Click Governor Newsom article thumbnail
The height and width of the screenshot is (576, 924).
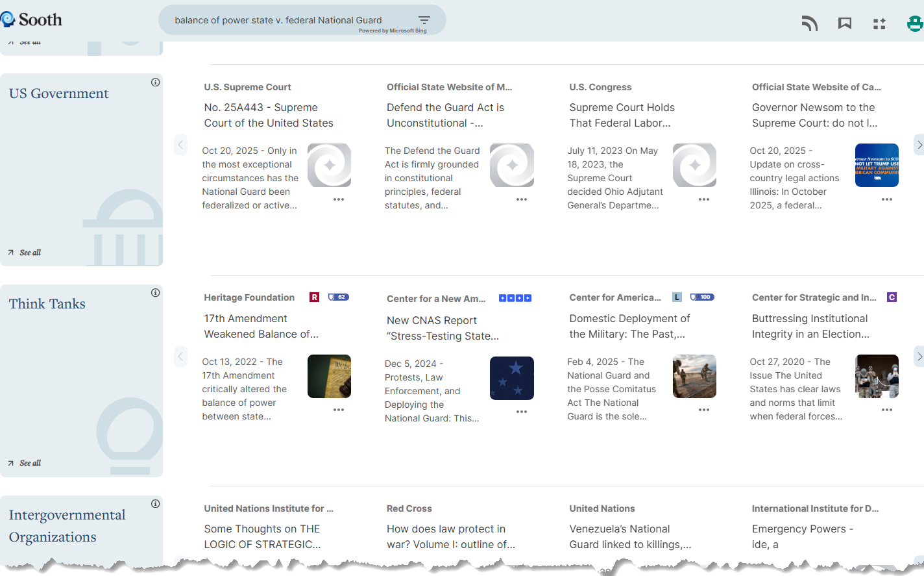tap(877, 165)
